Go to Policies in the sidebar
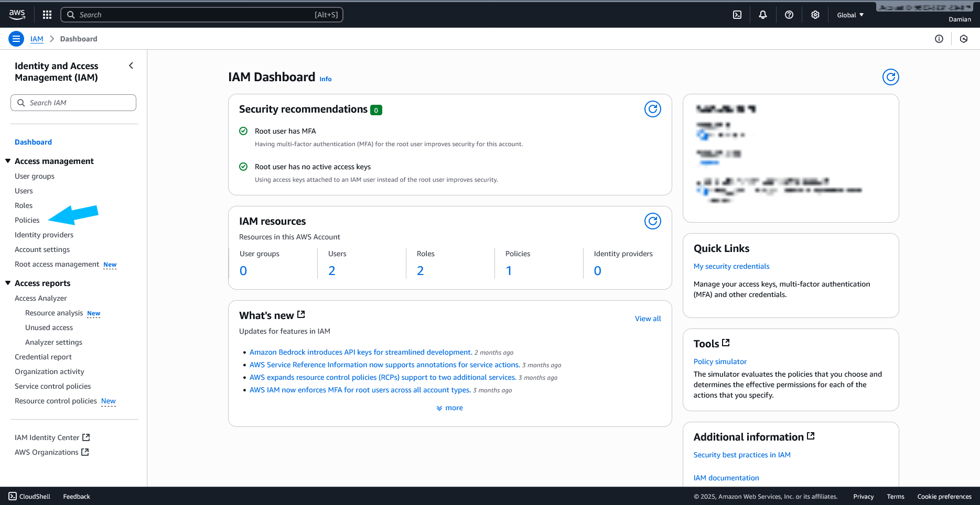Image resolution: width=980 pixels, height=505 pixels. [27, 220]
